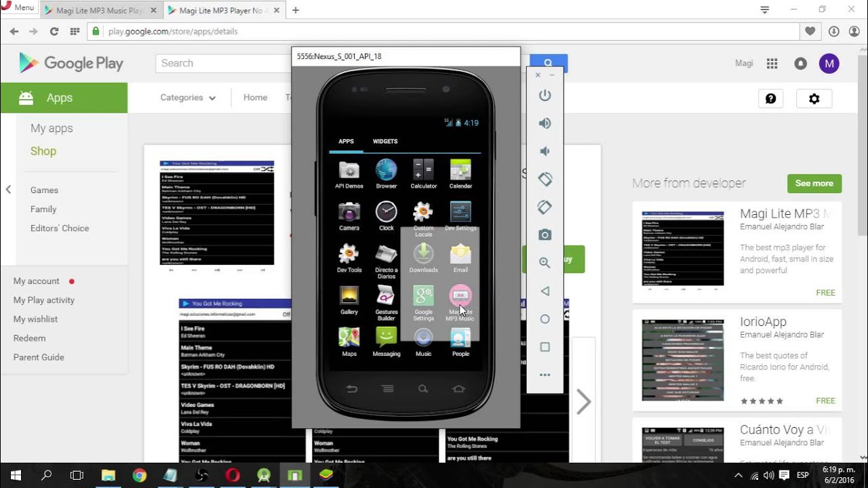Open the Messaging app in emulator
This screenshot has width=868, height=488.
(387, 342)
